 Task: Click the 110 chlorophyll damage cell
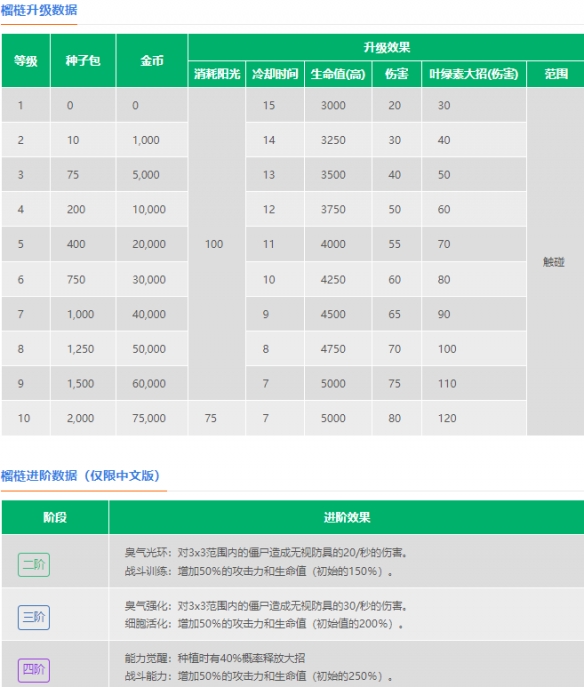click(x=474, y=383)
